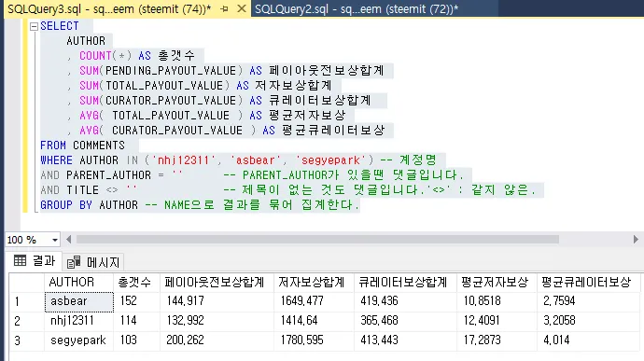Viewport: 644px width, 361px height.
Task: Click the GROUP BY keyword in the query
Action: [66, 205]
